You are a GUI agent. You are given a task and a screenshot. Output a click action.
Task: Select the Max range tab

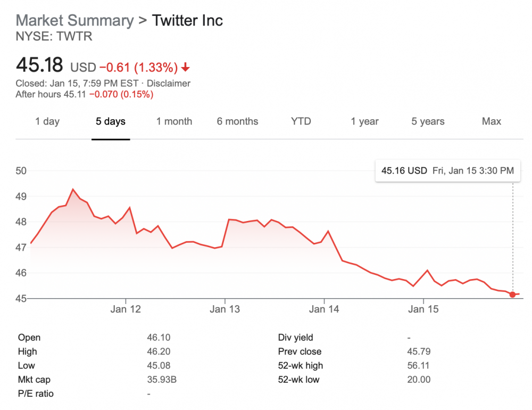click(x=492, y=121)
